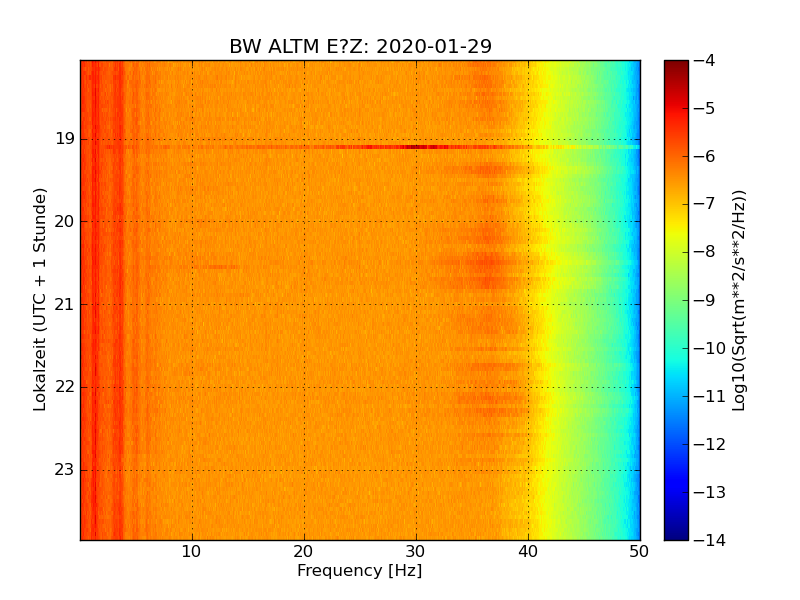Image resolution: width=800 pixels, height=600 pixels.
Task: Click the short red streak near 12 Hz at 20:30
Action: click(x=217, y=267)
